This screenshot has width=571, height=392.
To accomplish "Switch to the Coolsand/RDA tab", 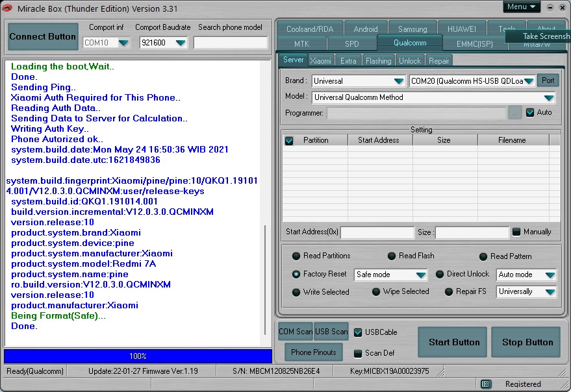I will pyautogui.click(x=310, y=29).
